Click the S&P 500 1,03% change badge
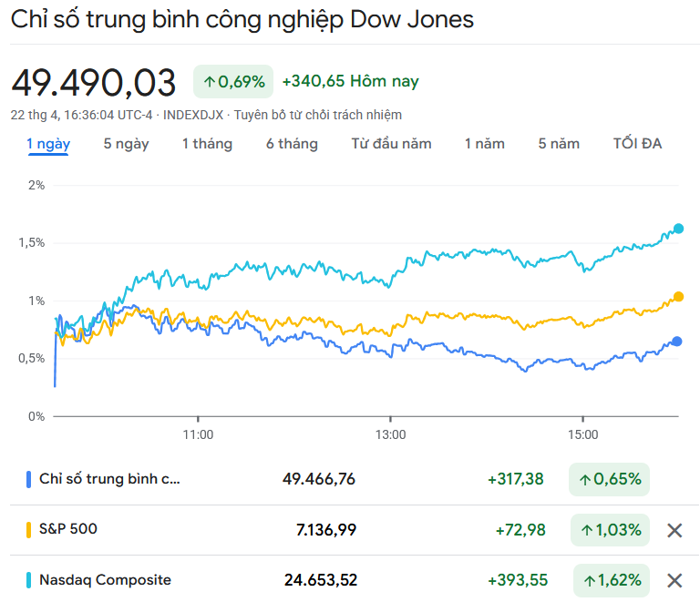The image size is (700, 602). (611, 530)
